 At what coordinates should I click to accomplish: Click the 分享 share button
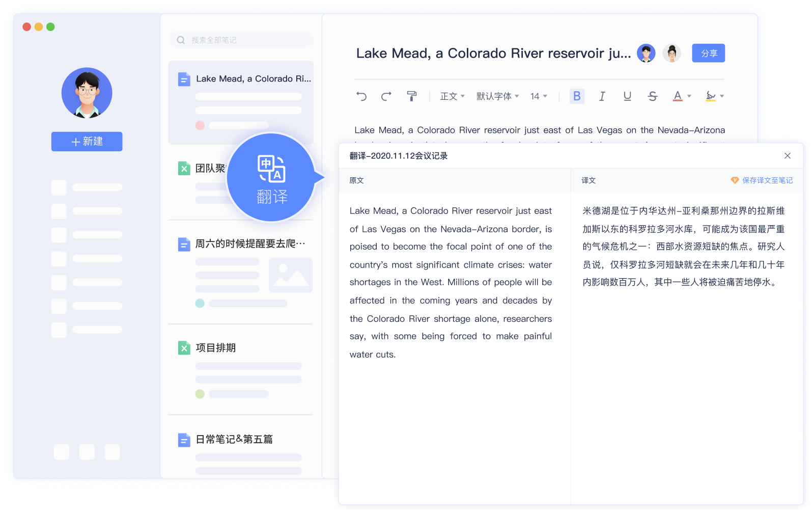tap(709, 53)
